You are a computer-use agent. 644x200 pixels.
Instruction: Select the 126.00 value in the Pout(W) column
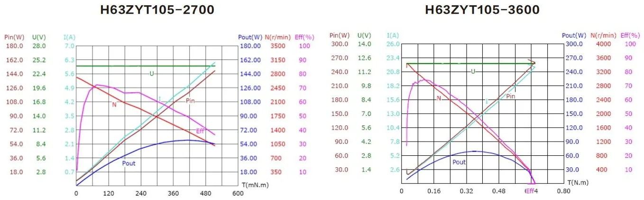point(250,88)
